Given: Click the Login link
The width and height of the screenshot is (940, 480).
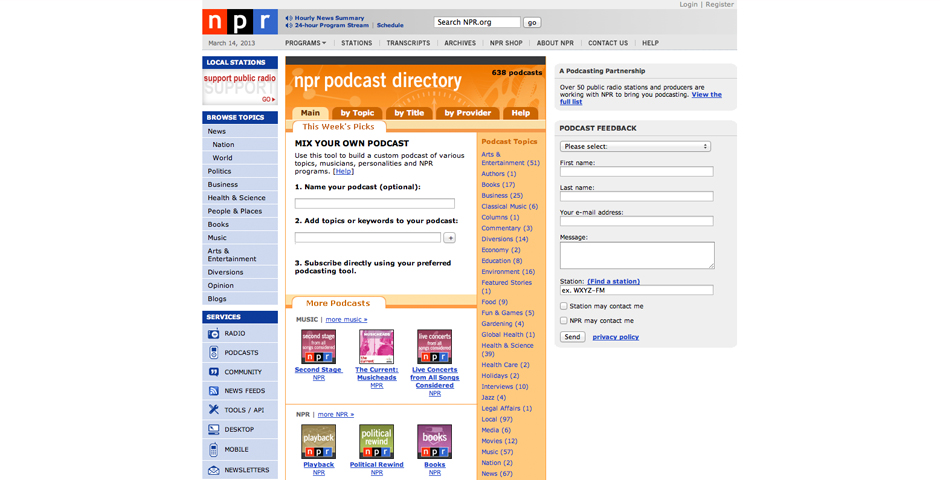Looking at the screenshot, I should pyautogui.click(x=688, y=4).
